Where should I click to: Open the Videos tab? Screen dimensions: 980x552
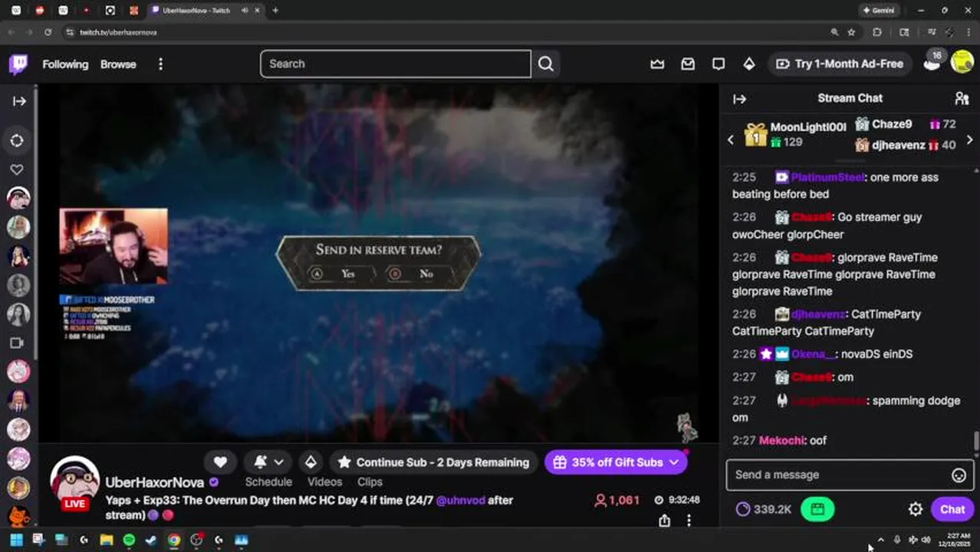click(x=324, y=481)
